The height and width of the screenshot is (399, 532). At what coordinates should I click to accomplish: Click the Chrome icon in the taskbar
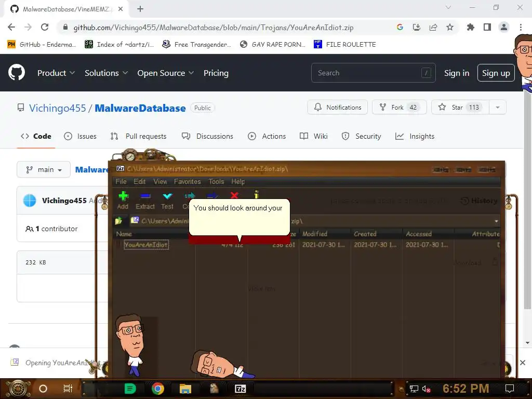point(157,389)
